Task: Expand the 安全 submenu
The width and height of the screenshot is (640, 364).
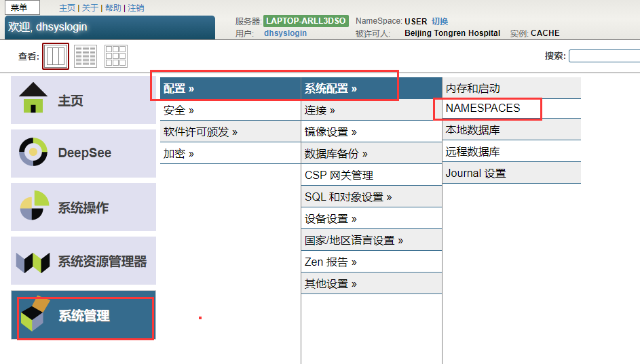Action: [x=178, y=110]
